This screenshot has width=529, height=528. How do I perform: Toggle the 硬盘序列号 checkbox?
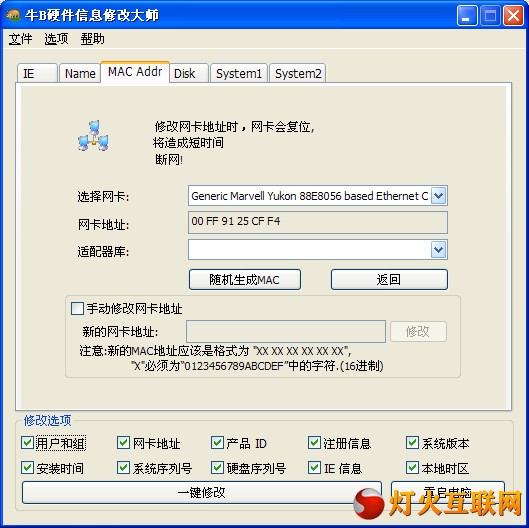(x=217, y=468)
